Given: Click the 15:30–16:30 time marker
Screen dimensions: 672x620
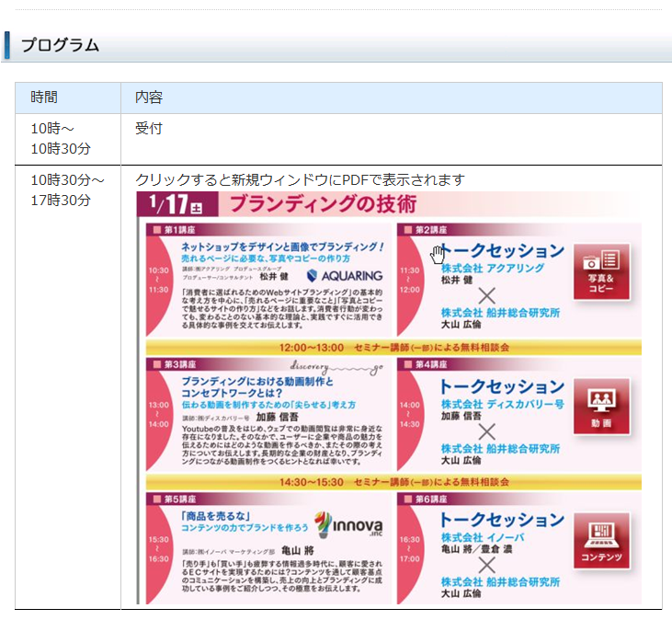Looking at the screenshot, I should (x=158, y=549).
